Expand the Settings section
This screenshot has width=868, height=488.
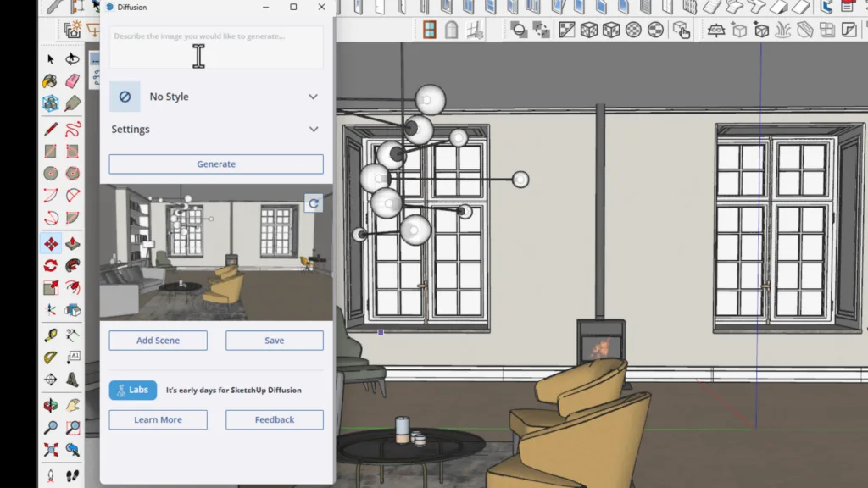pyautogui.click(x=313, y=130)
